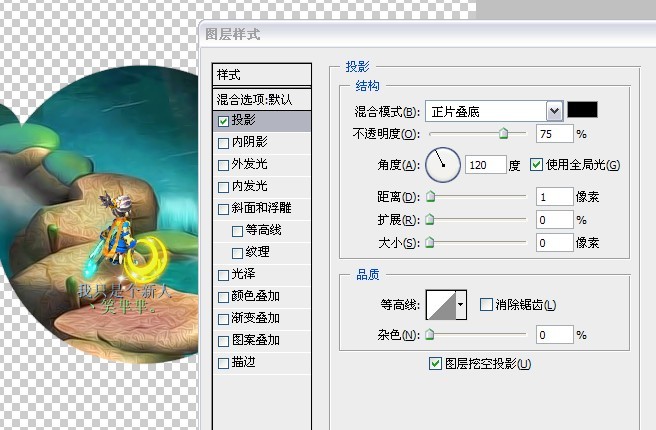Click the 大小 size value field

pos(553,242)
